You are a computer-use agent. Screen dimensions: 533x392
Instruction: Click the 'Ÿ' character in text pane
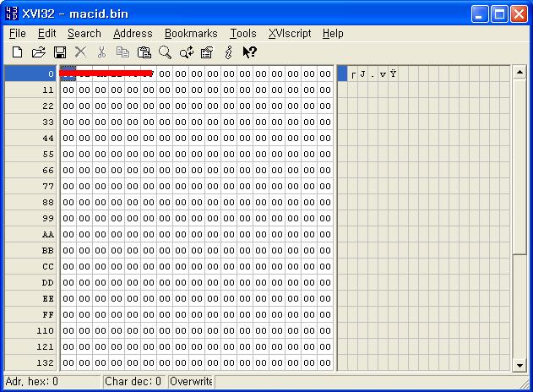(x=393, y=73)
